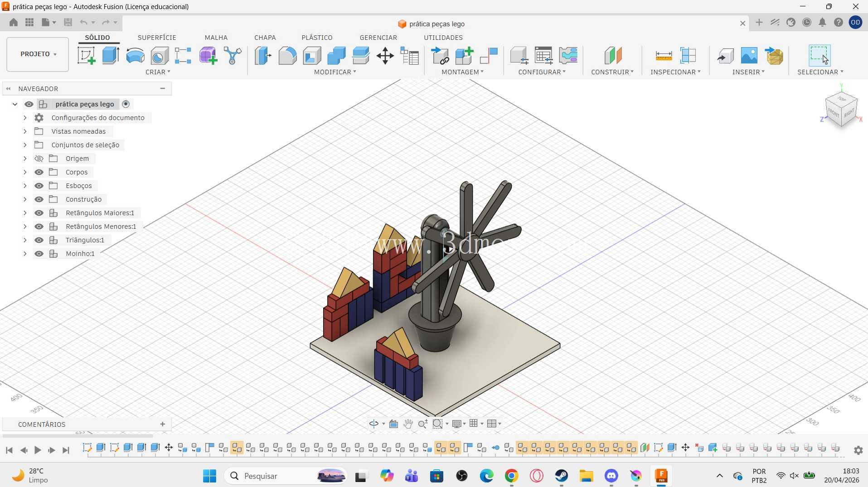Image resolution: width=868 pixels, height=487 pixels.
Task: Open the CONSTRUIR dropdown menu
Action: click(612, 72)
